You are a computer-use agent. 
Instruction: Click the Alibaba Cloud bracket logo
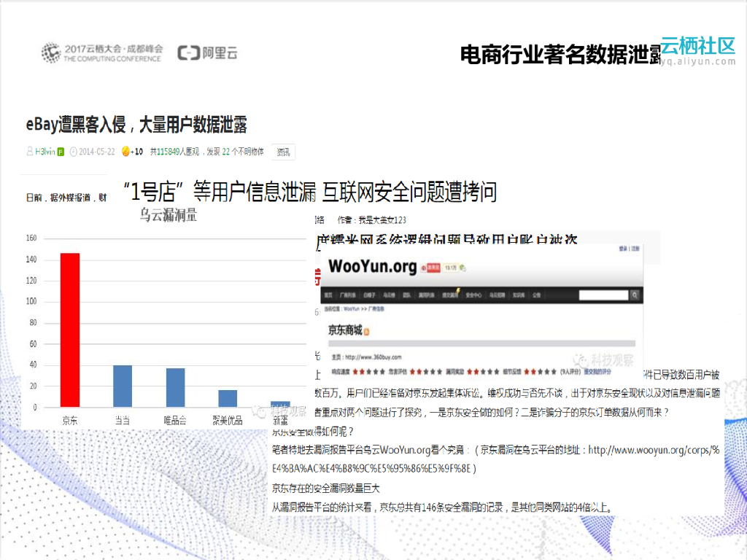point(189,52)
